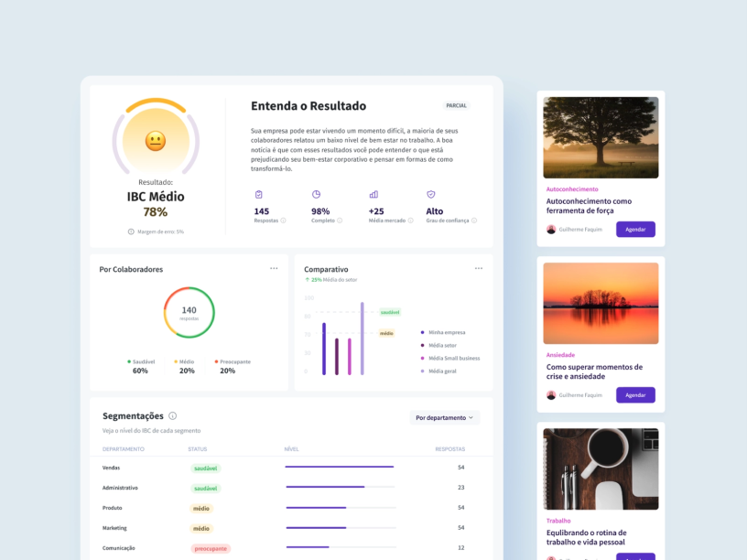Select the Administrativo department row
Image resolution: width=747 pixels, height=560 pixels.
pos(291,488)
